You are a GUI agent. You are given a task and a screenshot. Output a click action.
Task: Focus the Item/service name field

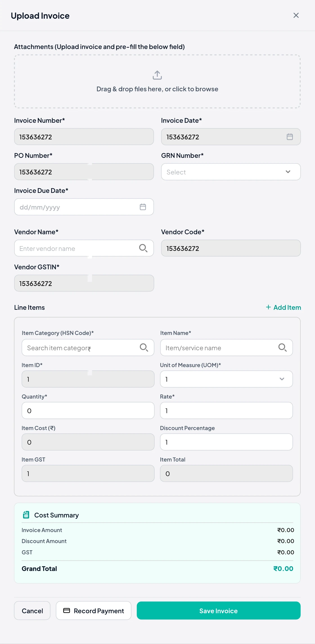226,348
